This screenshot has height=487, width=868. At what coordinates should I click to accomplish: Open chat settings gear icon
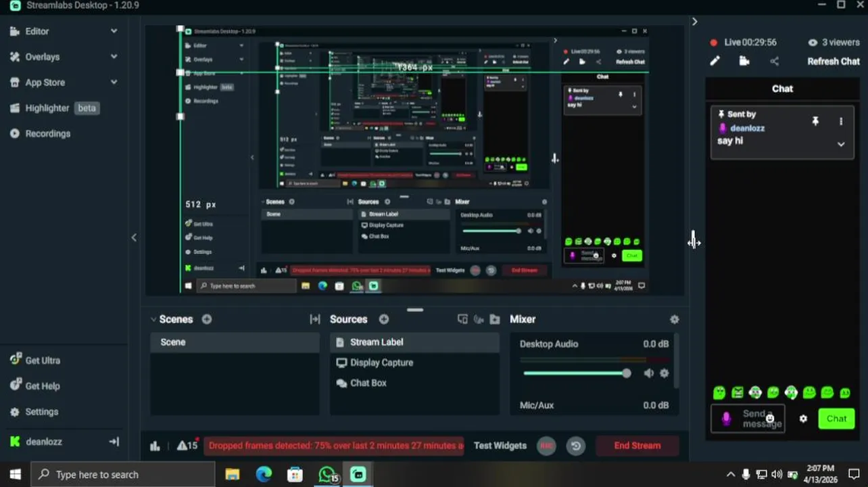click(803, 419)
